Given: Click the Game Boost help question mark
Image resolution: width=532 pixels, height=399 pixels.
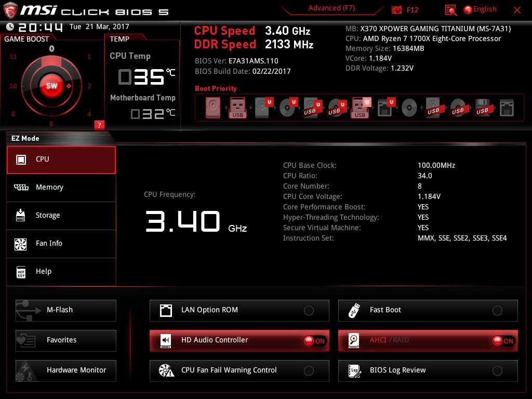Looking at the screenshot, I should click(99, 125).
